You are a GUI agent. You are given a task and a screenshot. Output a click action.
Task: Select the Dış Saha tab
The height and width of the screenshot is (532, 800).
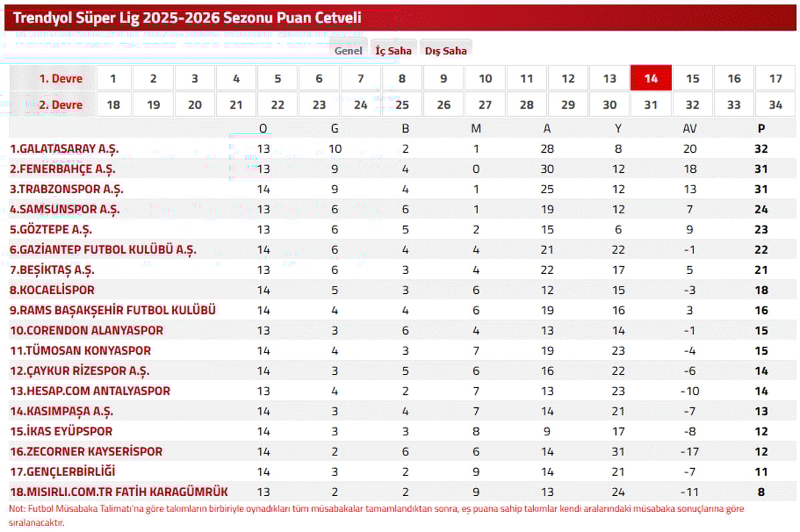coord(446,51)
